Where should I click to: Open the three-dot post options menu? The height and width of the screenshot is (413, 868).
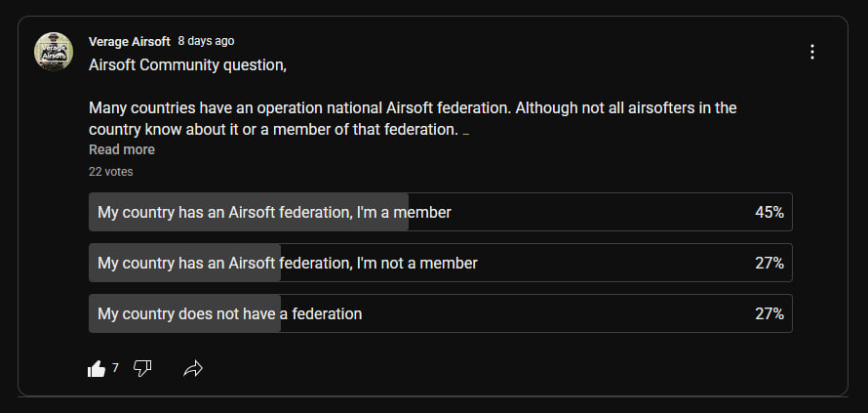812,52
